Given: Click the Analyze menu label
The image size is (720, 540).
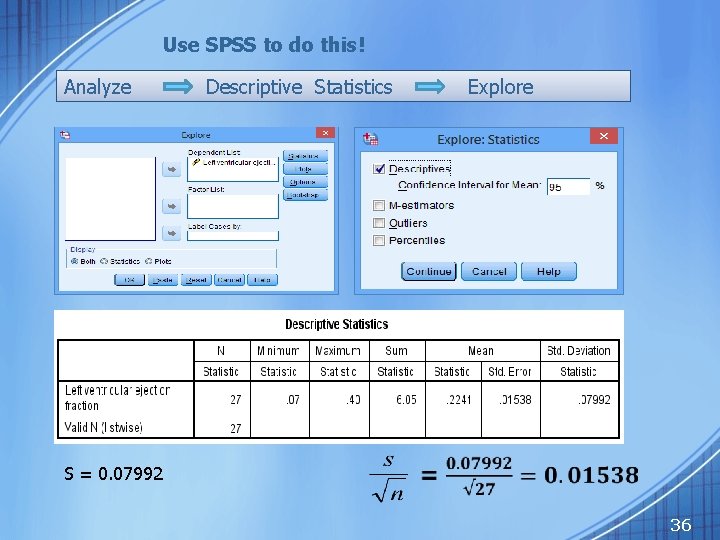Looking at the screenshot, I should 98,87.
